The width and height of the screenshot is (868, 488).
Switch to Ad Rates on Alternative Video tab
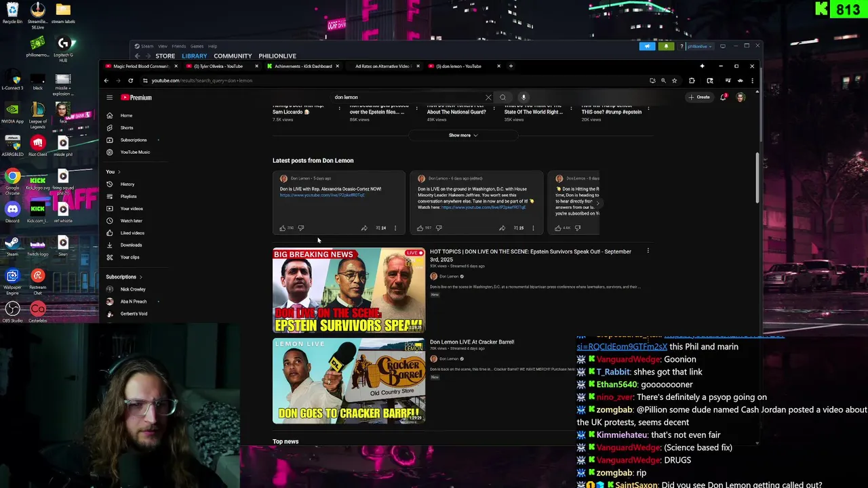point(382,66)
